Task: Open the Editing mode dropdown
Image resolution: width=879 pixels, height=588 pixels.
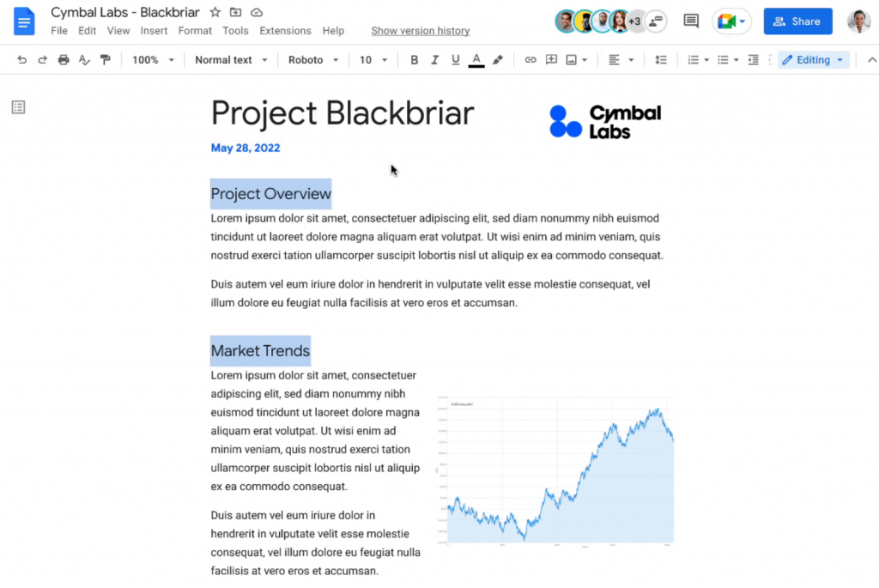Action: pyautogui.click(x=812, y=59)
